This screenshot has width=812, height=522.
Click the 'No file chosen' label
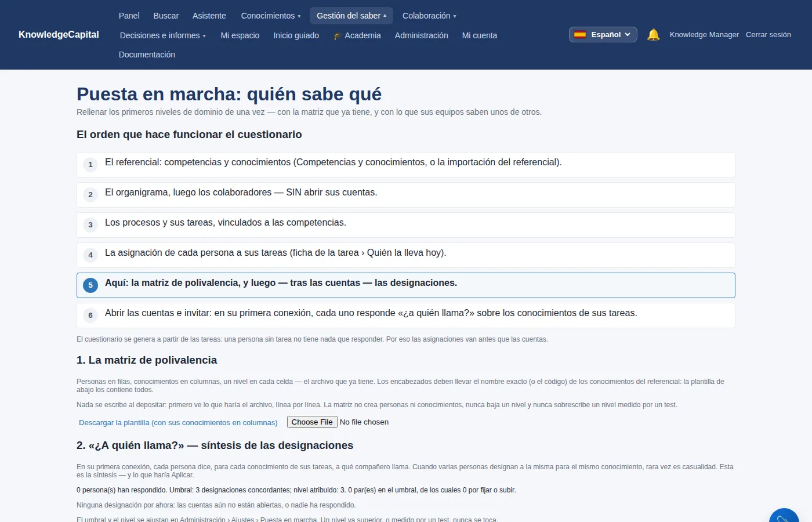coord(364,422)
